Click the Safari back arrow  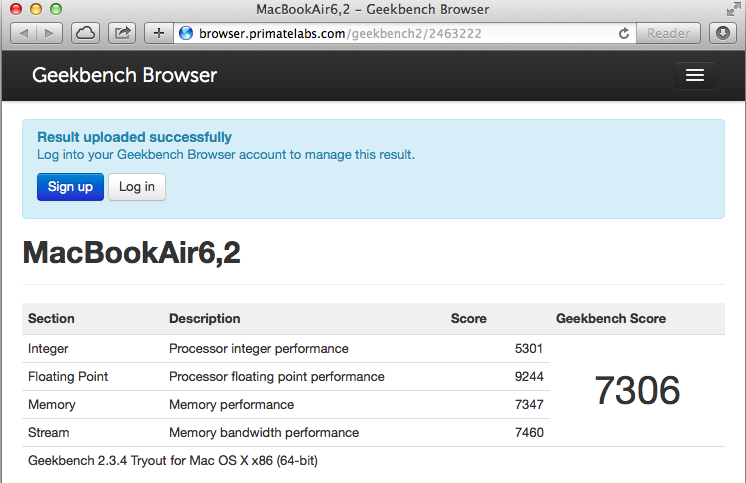24,33
